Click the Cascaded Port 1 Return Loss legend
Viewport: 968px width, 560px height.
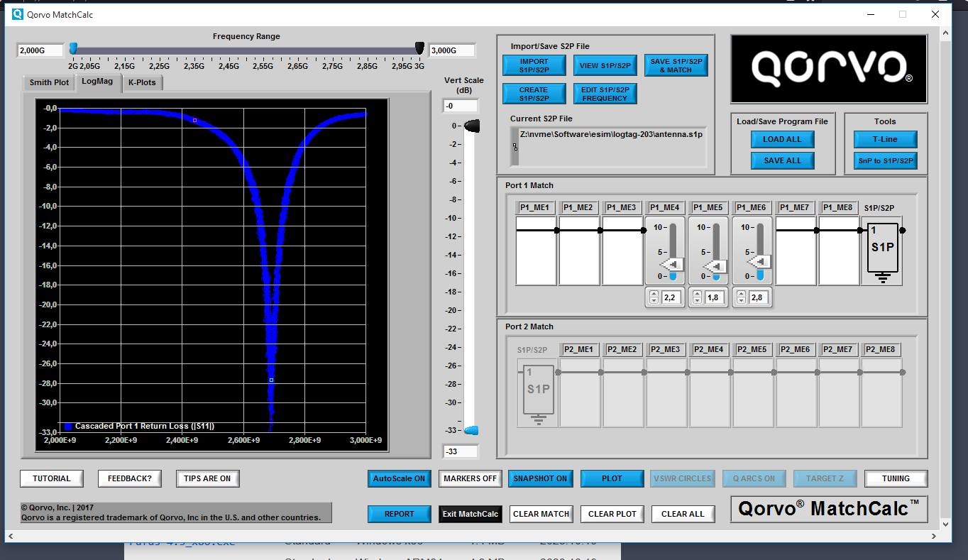click(x=139, y=426)
